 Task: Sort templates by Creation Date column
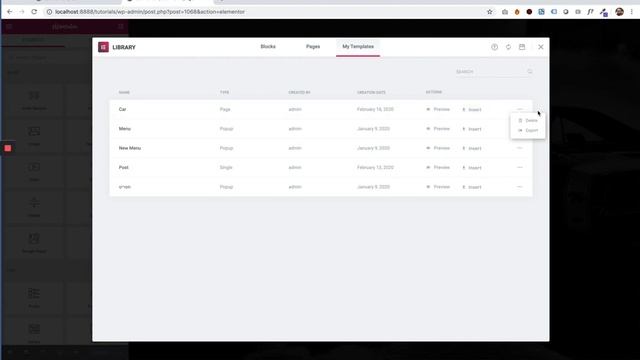[x=371, y=92]
